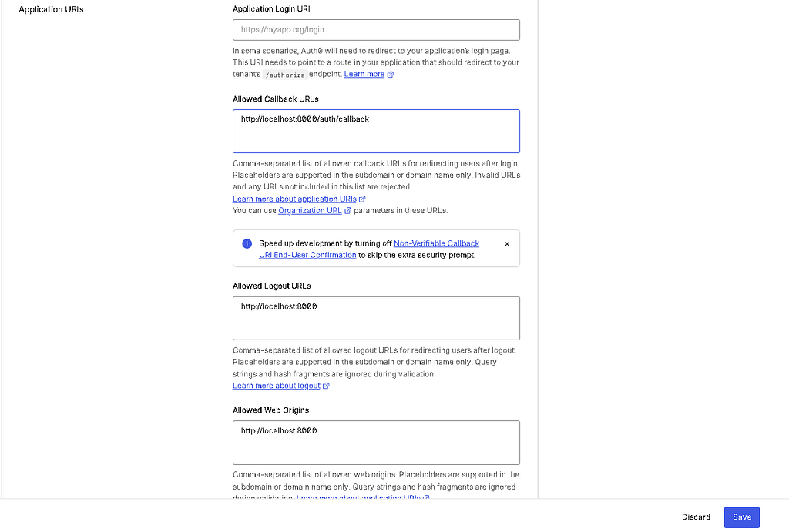The width and height of the screenshot is (789, 532).
Task: Open the Organization URL link
Action: pyautogui.click(x=310, y=210)
